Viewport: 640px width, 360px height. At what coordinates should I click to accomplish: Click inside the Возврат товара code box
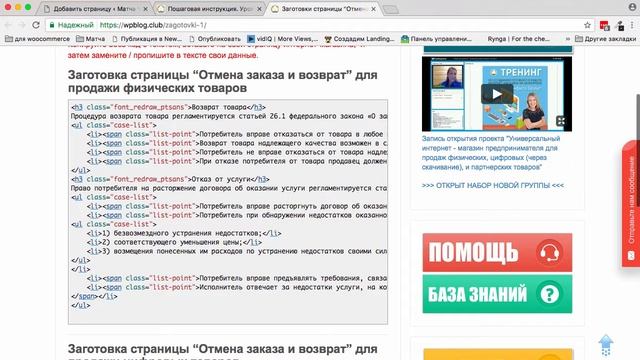pyautogui.click(x=228, y=212)
